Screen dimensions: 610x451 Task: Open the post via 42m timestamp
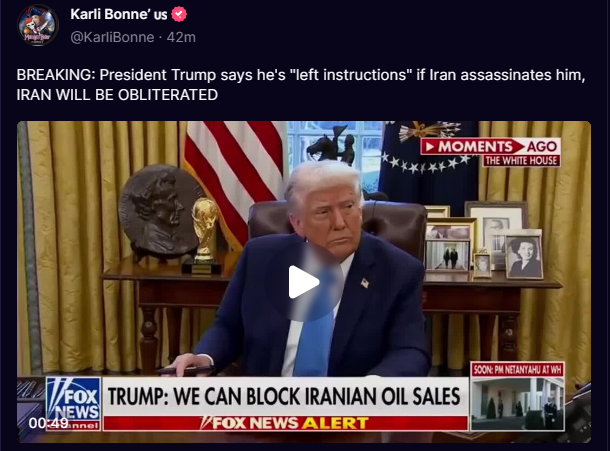181,37
